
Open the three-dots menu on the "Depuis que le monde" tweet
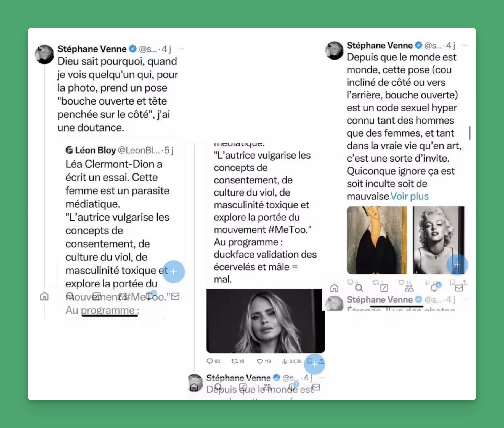click(x=465, y=45)
